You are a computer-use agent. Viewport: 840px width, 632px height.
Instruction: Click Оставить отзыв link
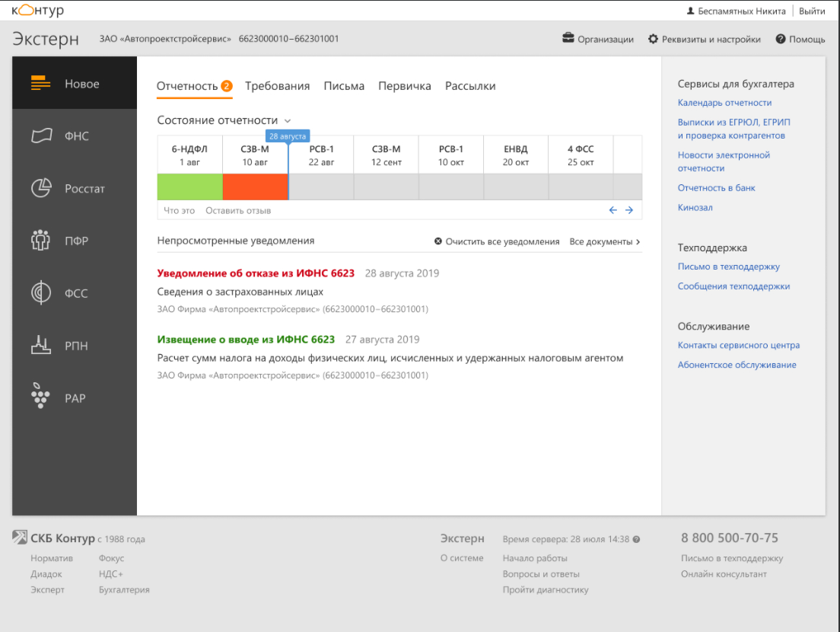238,211
